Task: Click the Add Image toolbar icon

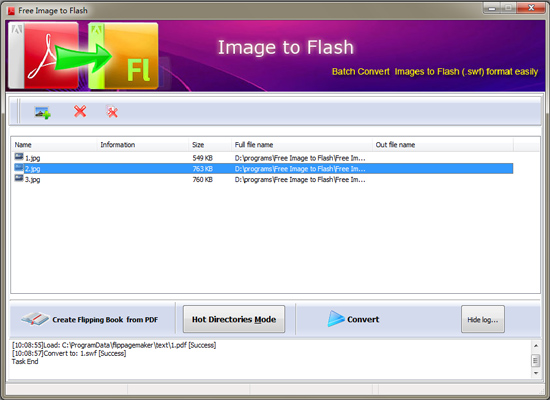Action: [x=42, y=113]
